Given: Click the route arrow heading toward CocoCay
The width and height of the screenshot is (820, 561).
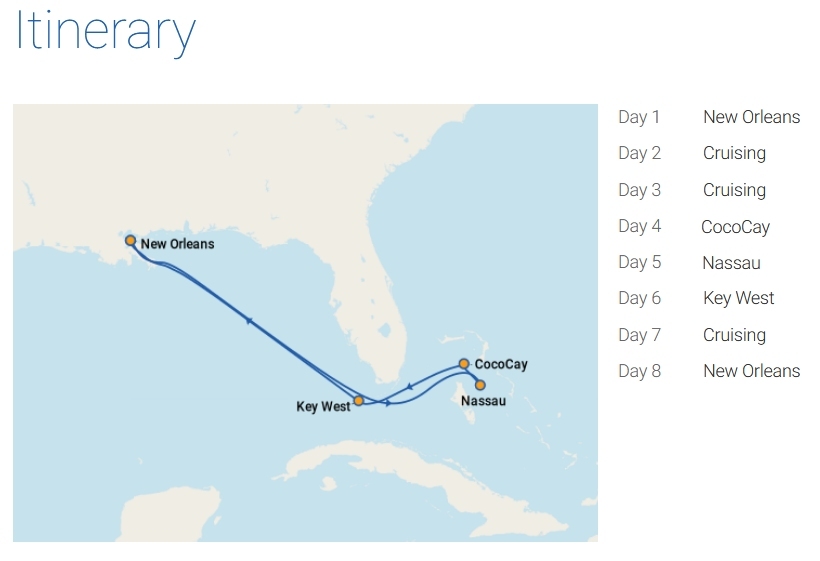Looking at the screenshot, I should [388, 403].
